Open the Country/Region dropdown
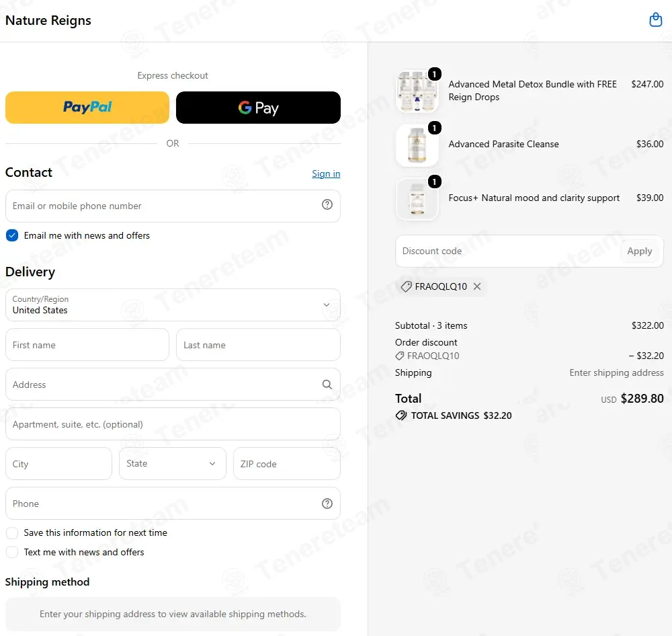 [x=173, y=305]
